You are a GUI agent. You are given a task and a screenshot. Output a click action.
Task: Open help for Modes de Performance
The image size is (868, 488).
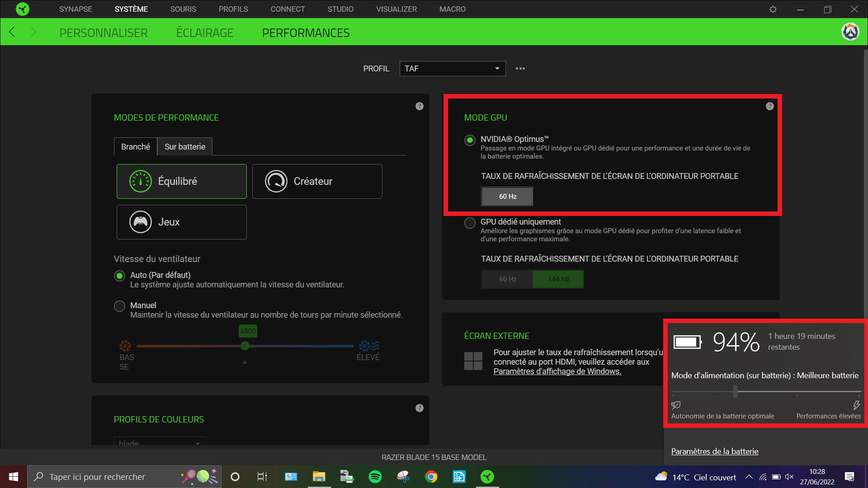tap(420, 106)
